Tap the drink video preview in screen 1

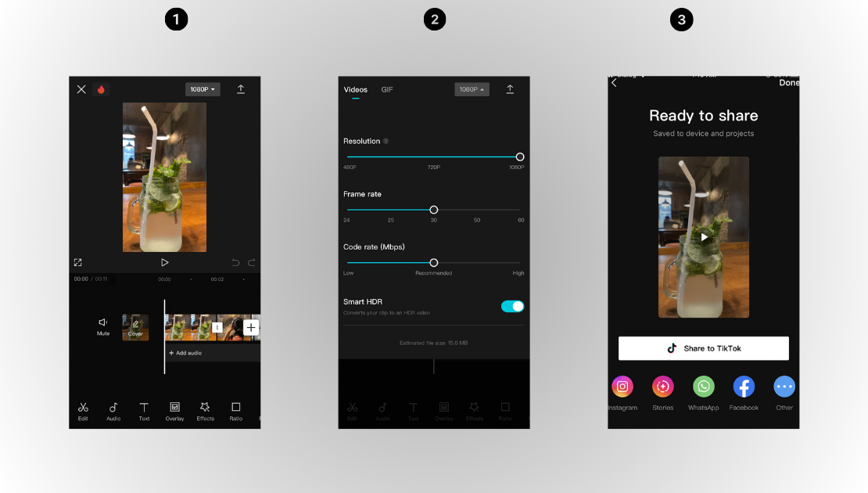tap(164, 178)
